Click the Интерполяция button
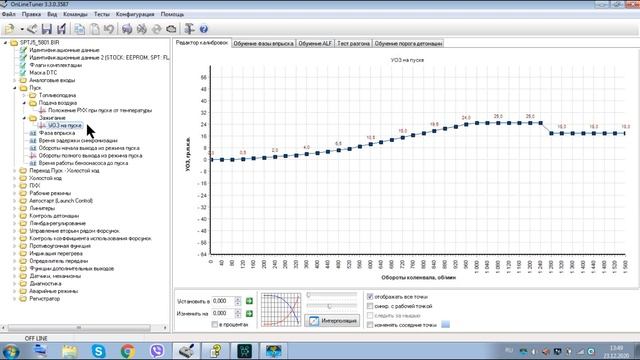The width and height of the screenshot is (640, 360). tap(332, 321)
